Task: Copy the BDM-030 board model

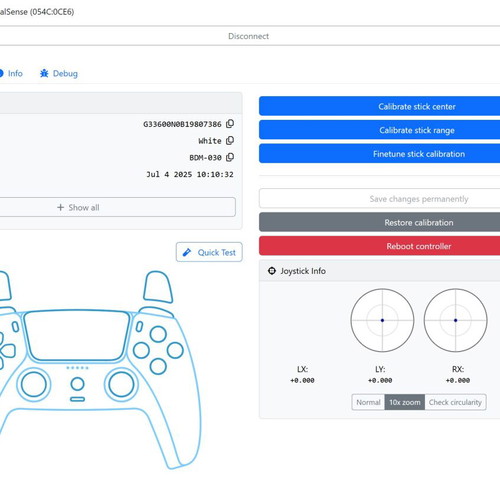Action: pyautogui.click(x=230, y=157)
